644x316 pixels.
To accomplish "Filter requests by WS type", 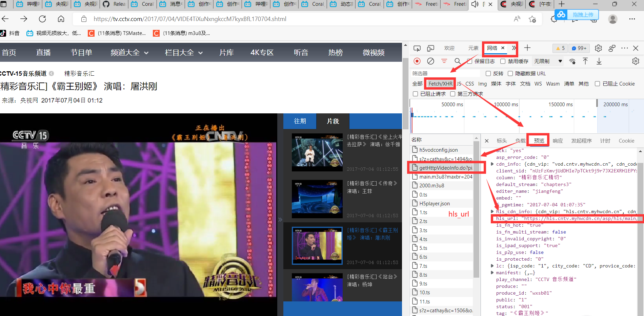I will click(538, 84).
